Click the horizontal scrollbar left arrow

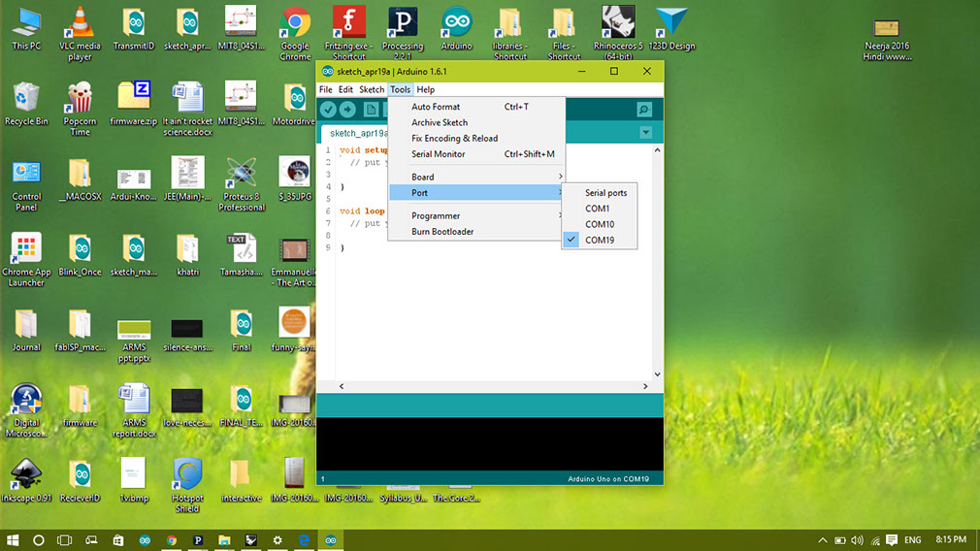click(342, 386)
